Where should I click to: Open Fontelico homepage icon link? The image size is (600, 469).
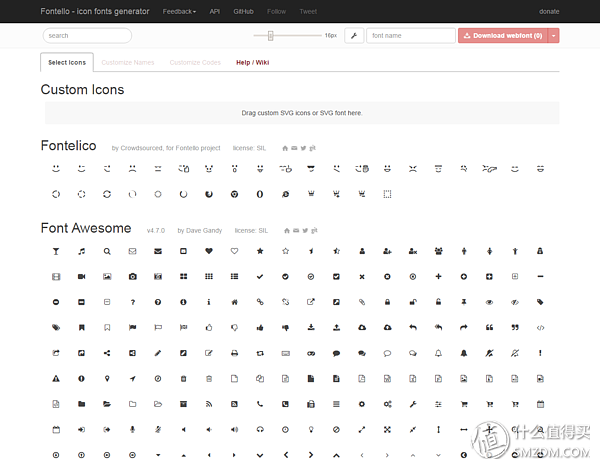(x=285, y=148)
